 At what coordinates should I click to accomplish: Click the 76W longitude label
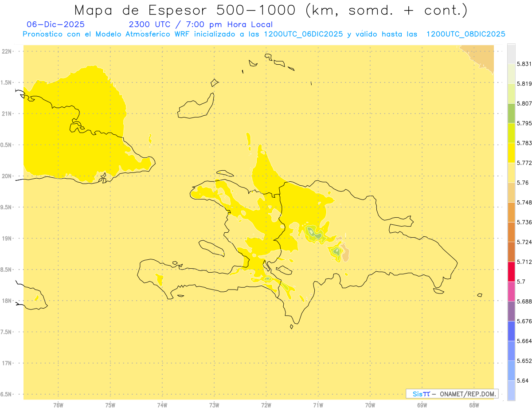tap(58, 405)
